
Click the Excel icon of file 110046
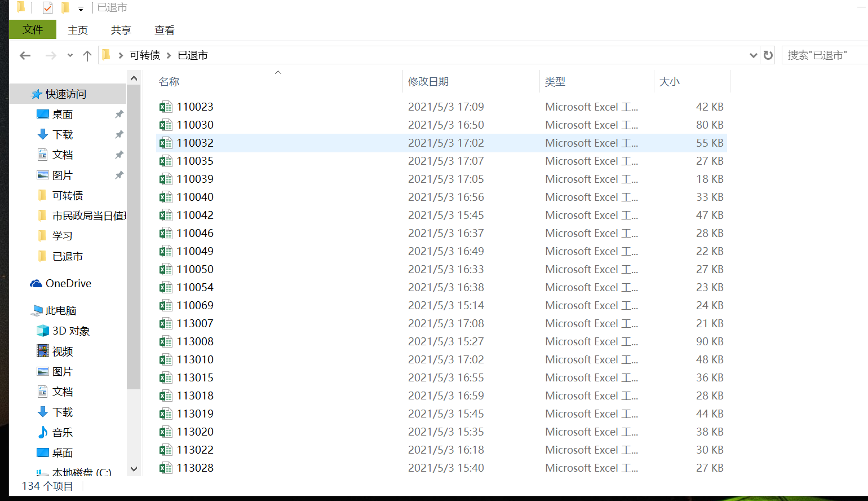coord(166,233)
